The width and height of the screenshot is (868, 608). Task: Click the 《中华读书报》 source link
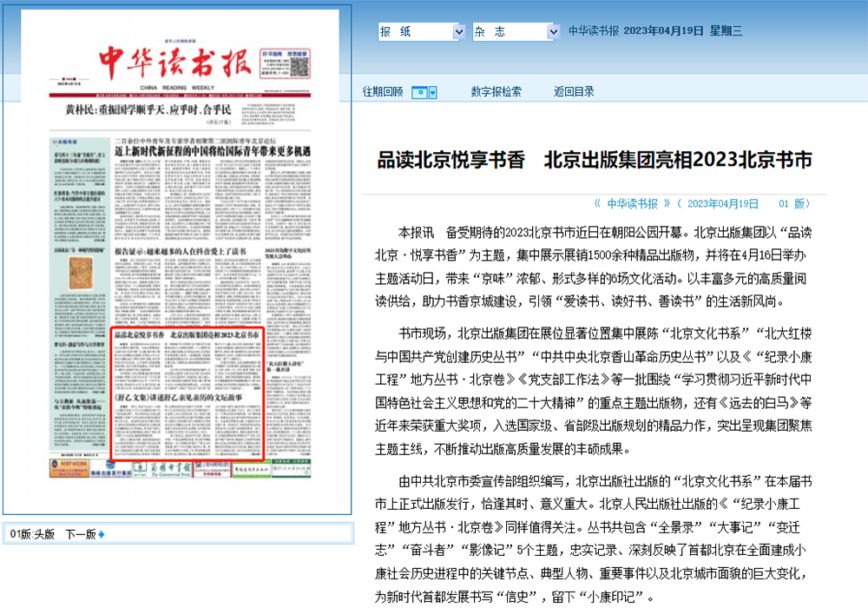pos(632,203)
